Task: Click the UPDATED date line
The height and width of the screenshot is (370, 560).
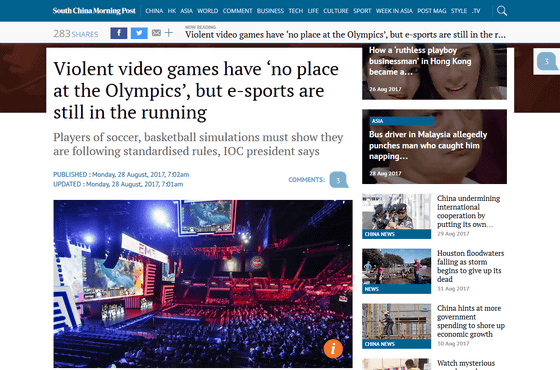Action: (x=118, y=184)
